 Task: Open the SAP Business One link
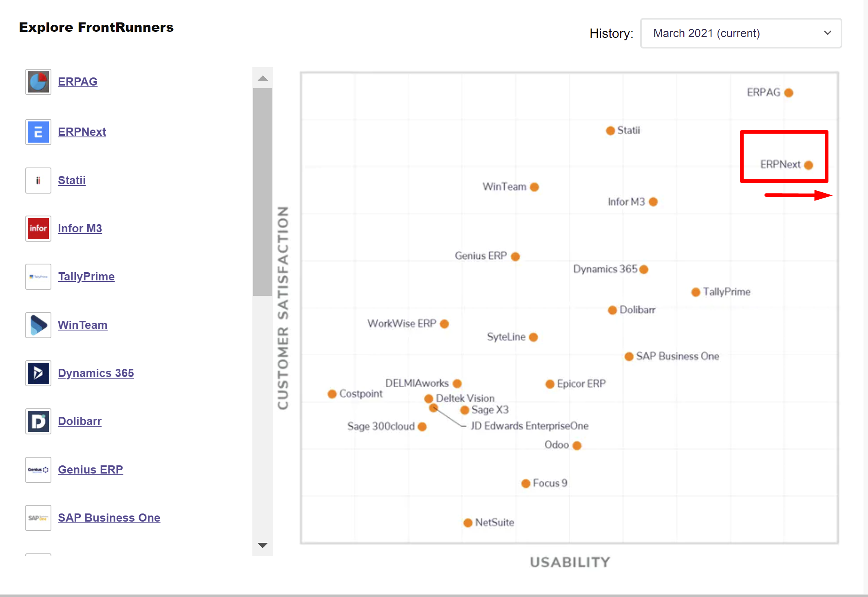pos(109,518)
